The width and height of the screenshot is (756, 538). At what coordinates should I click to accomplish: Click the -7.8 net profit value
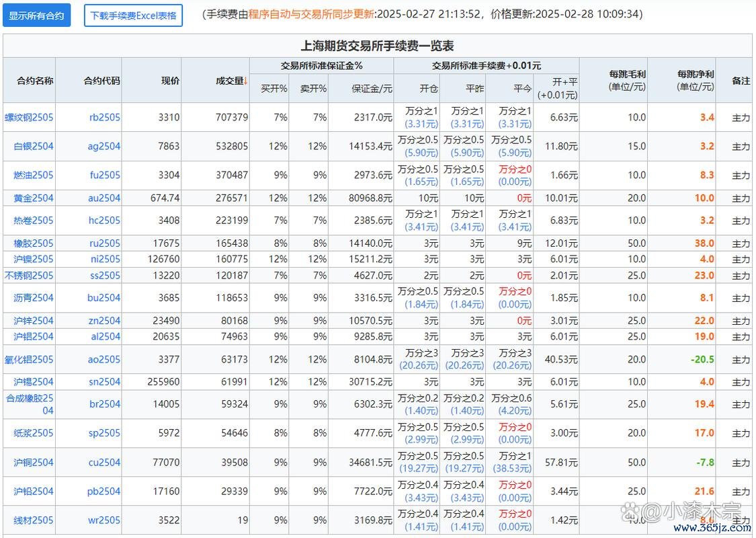coord(706,462)
